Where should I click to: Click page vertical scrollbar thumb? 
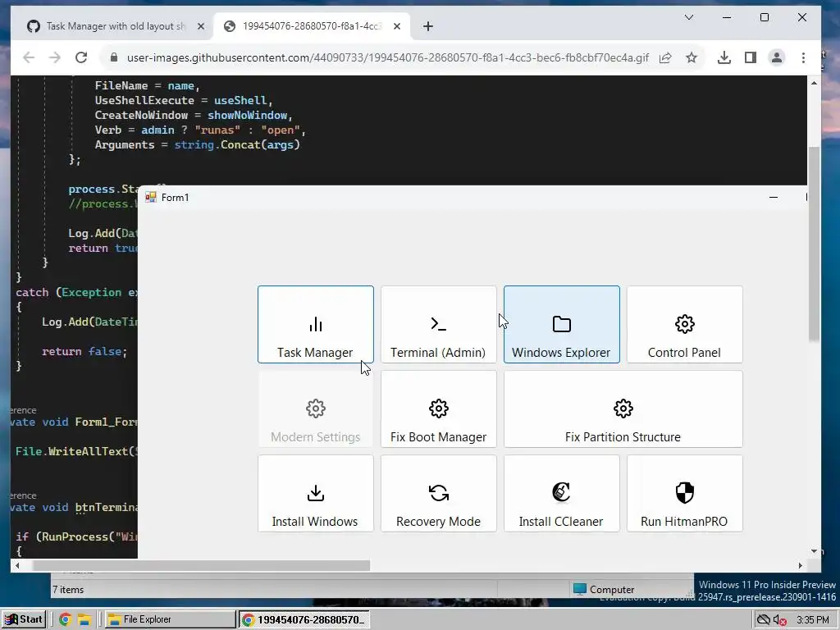point(814,244)
